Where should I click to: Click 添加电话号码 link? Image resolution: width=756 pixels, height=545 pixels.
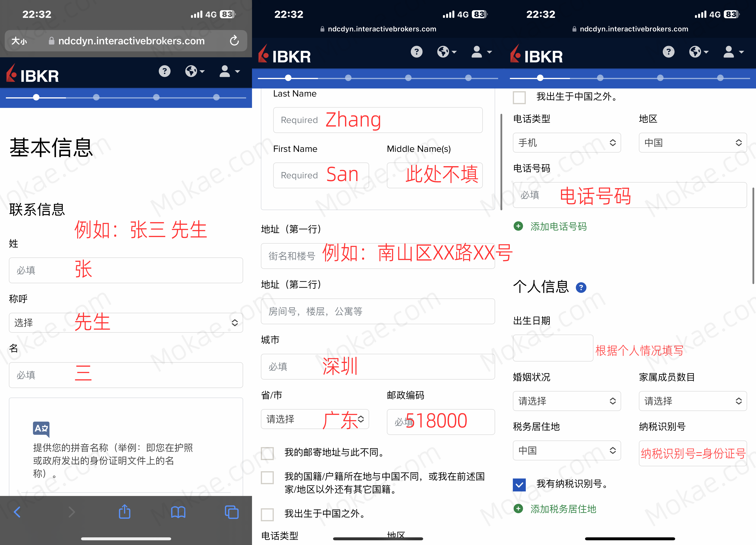point(558,227)
